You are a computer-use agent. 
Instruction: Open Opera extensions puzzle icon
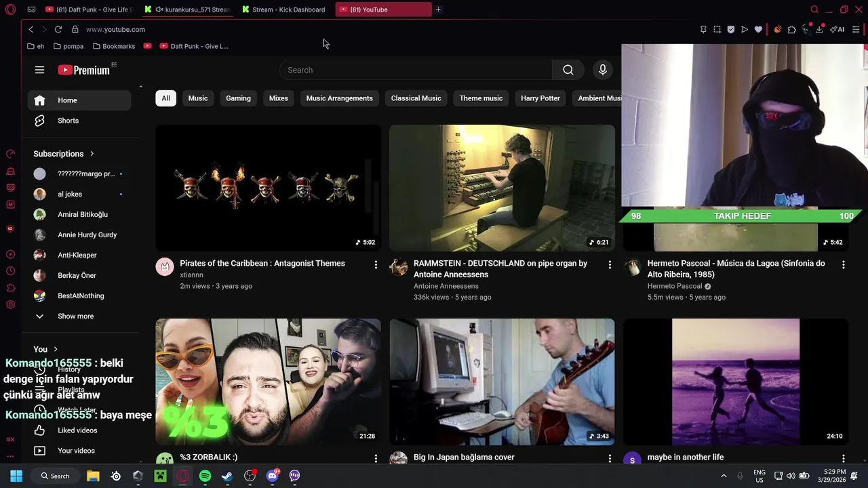coord(791,29)
